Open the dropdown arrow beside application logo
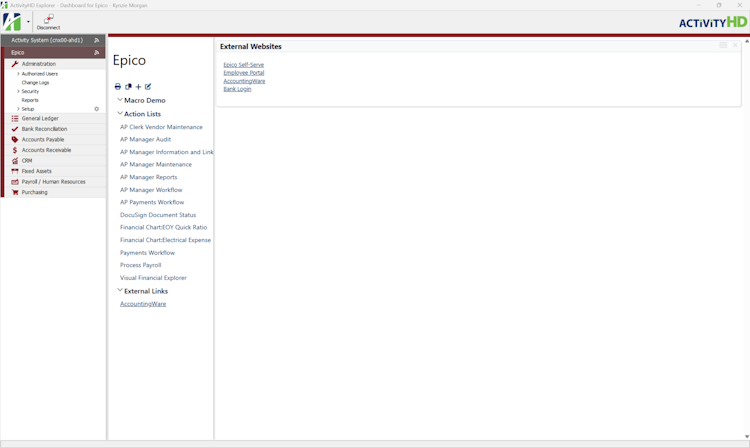This screenshot has width=750, height=448. (x=28, y=22)
